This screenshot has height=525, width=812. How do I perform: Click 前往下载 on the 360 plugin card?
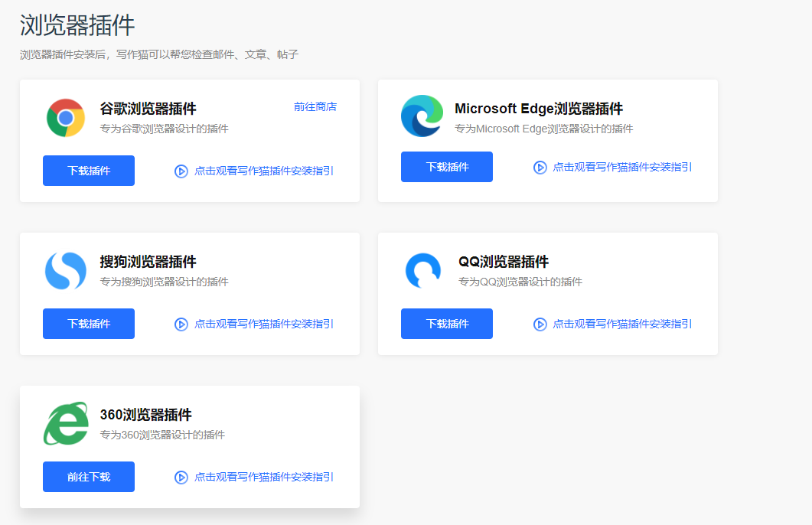pos(88,476)
